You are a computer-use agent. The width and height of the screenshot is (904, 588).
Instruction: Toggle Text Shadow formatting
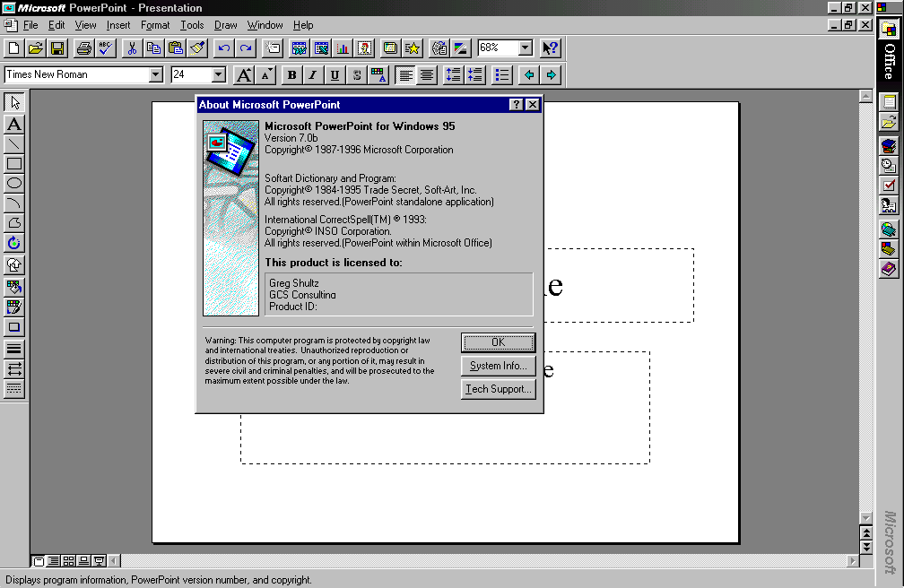[357, 75]
